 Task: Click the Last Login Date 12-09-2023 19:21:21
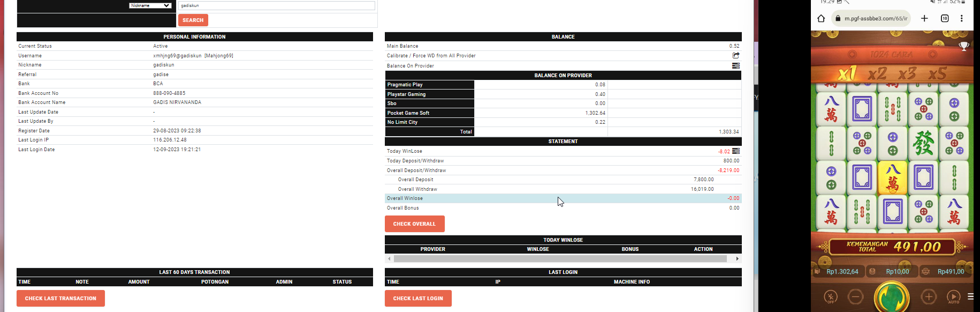tap(177, 149)
